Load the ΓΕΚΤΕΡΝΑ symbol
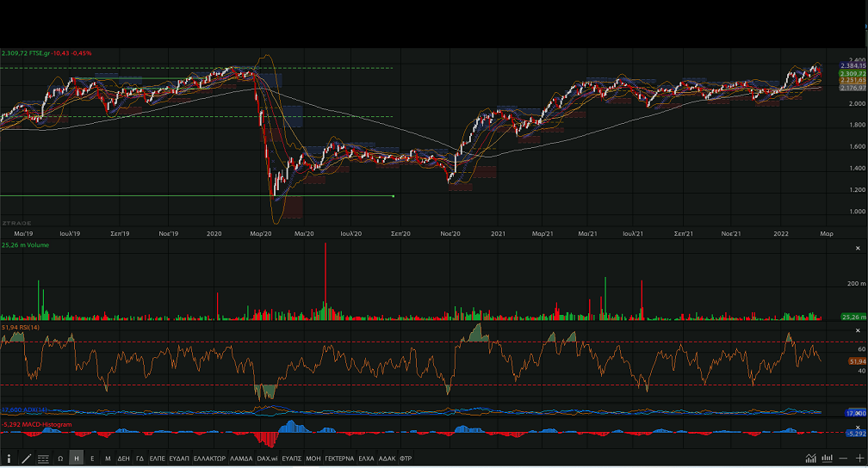Screen dimensions: 868x468 point(339,459)
